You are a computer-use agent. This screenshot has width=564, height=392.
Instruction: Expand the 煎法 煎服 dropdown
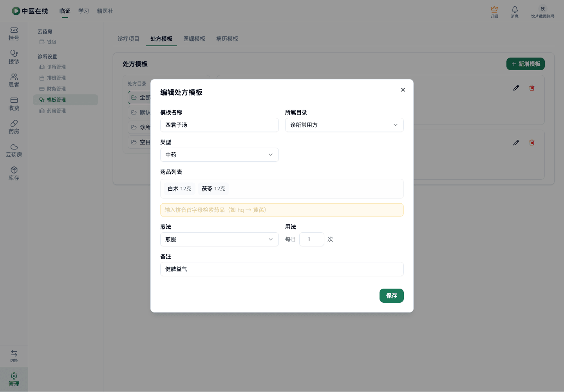tap(219, 239)
